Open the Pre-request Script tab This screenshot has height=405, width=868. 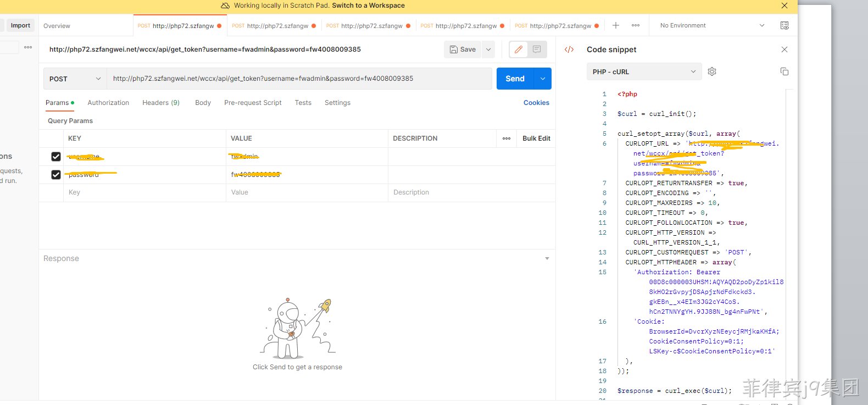253,103
